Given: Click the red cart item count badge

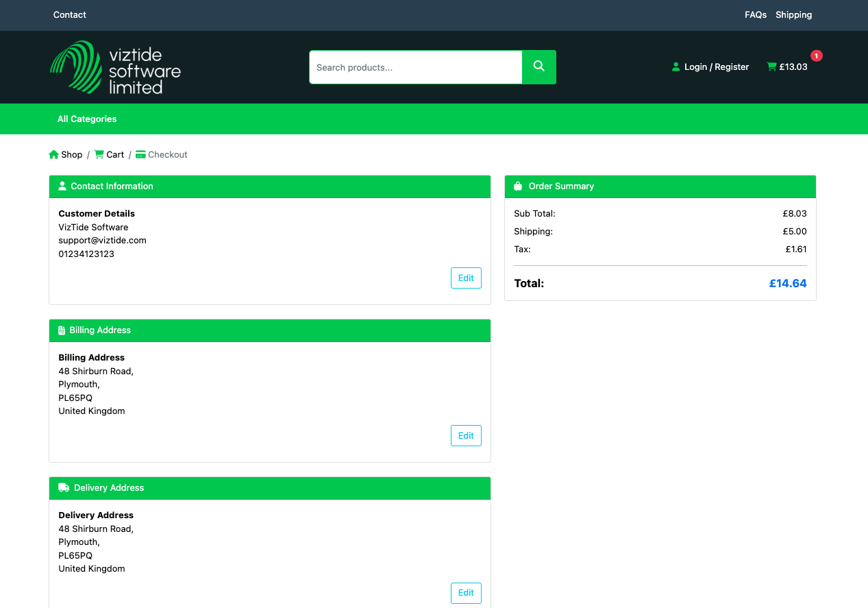Looking at the screenshot, I should tap(816, 56).
